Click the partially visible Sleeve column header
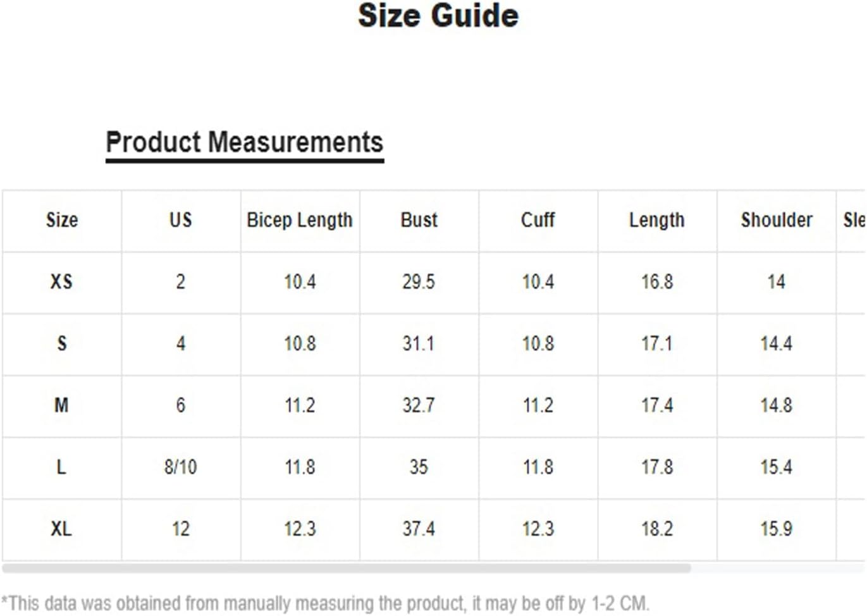867x616 pixels. click(x=854, y=220)
